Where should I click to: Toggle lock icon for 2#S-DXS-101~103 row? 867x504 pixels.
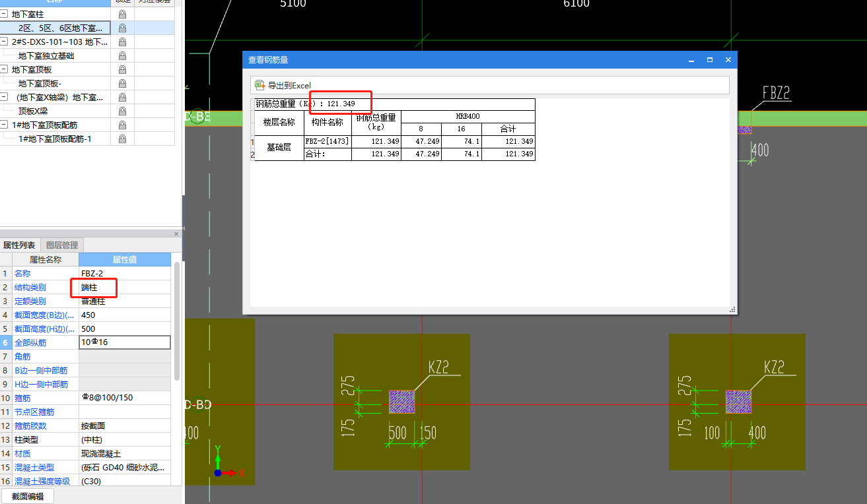pyautogui.click(x=122, y=42)
